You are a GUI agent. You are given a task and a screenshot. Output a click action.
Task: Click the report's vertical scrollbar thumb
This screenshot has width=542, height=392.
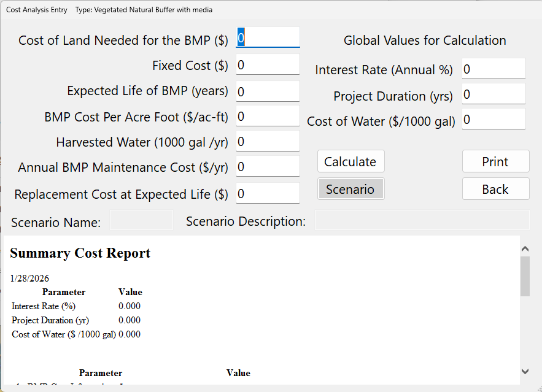pos(525,276)
